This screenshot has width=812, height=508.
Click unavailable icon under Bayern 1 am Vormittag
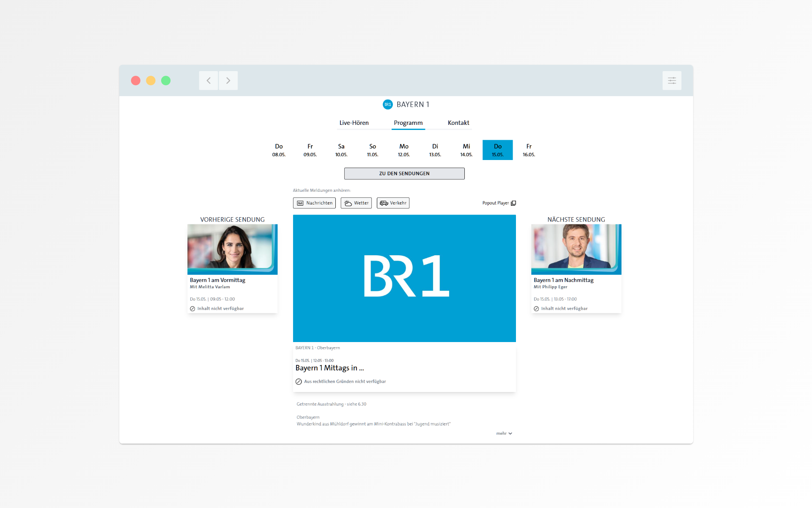pos(192,309)
